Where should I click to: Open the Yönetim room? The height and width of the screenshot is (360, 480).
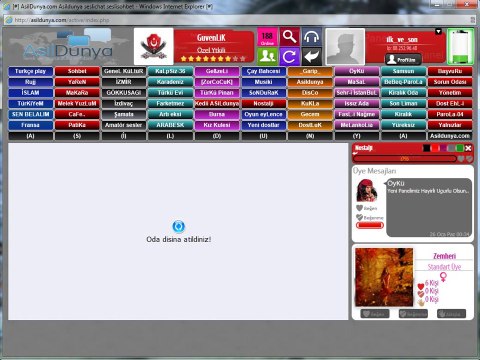450,93
